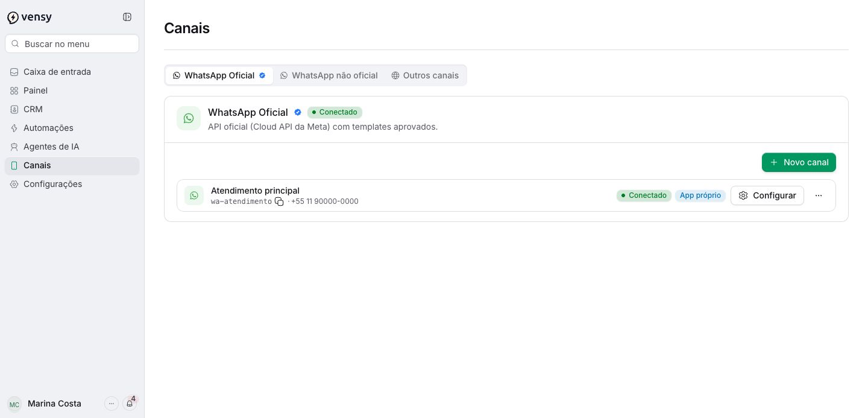Open notifications bell with 4 alerts
The height and width of the screenshot is (418, 868).
[x=130, y=403]
